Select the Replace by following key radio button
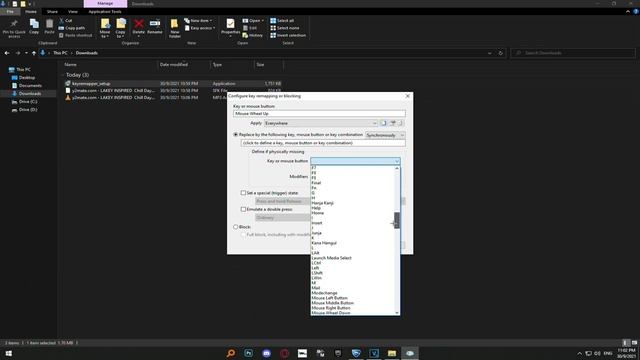 (x=236, y=135)
